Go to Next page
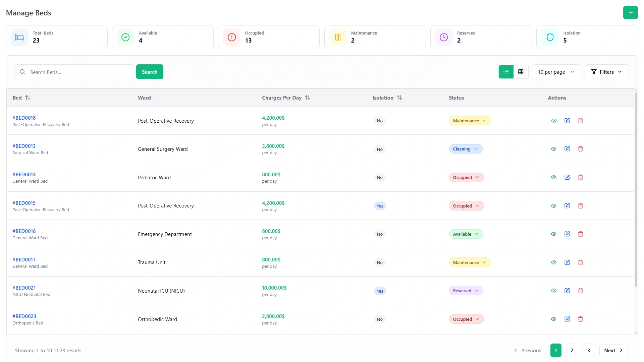This screenshot has width=644, height=362. tap(614, 350)
